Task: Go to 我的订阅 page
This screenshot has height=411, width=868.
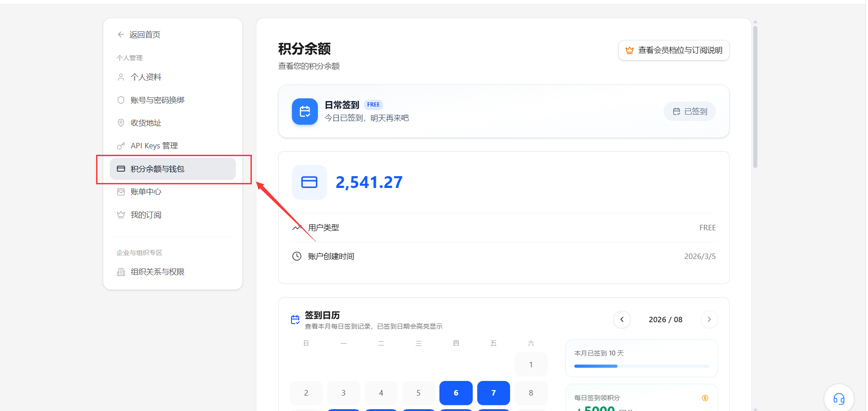Action: coord(173,215)
